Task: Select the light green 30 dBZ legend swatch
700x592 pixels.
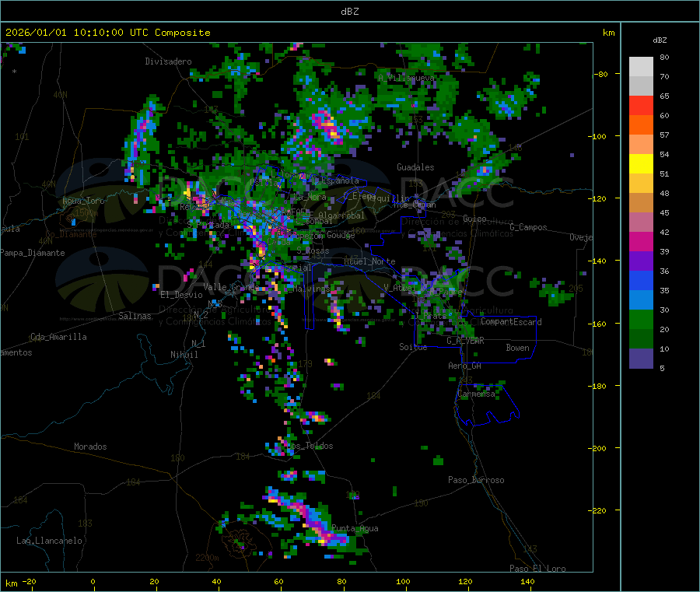Action: [x=641, y=319]
